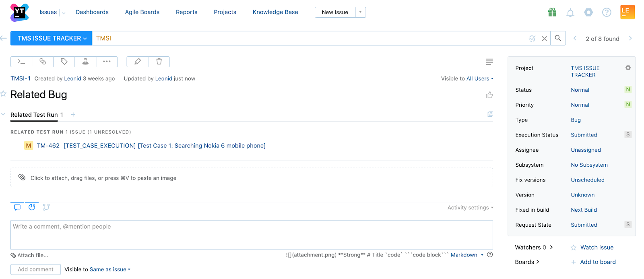Open linked issues in new window icon
Viewport: 644px width, 279px height.
(490, 114)
